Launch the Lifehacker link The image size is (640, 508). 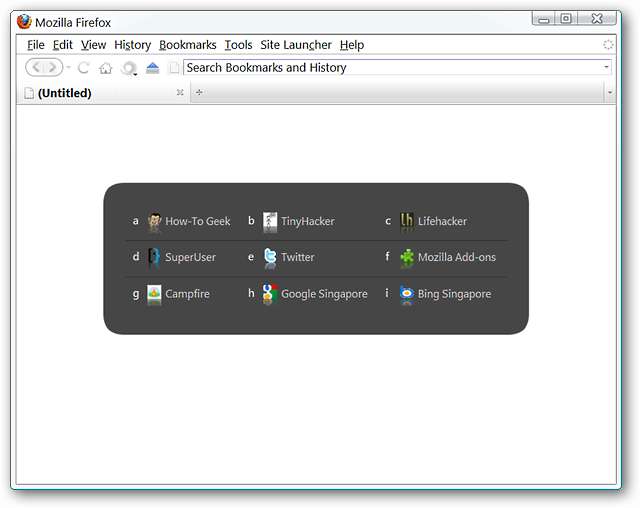coord(442,221)
